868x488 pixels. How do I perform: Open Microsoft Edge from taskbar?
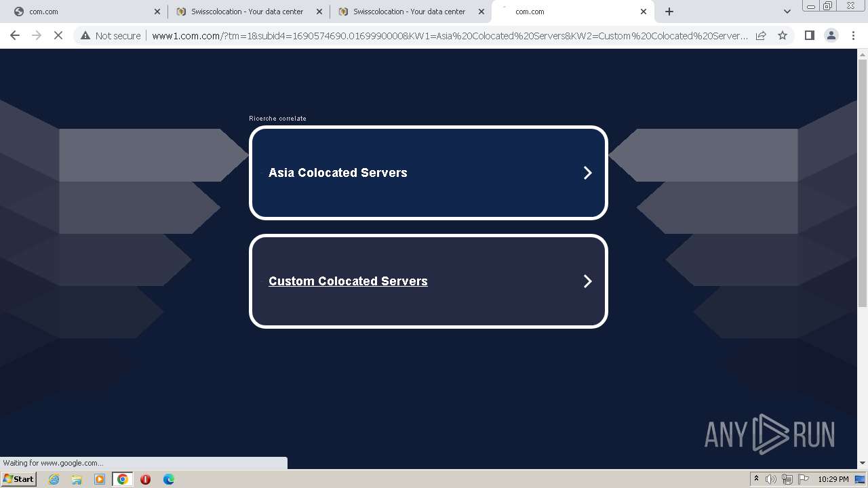[168, 479]
